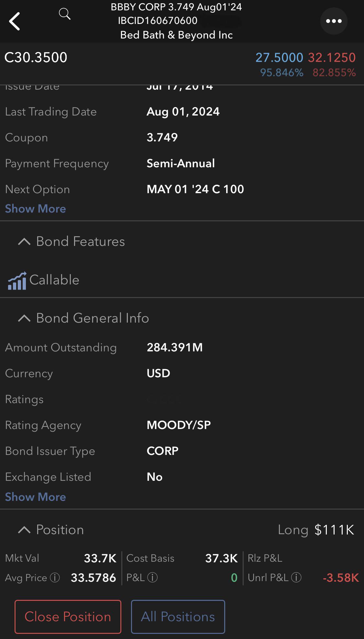Open the search magnifier icon
The height and width of the screenshot is (639, 364).
[65, 14]
